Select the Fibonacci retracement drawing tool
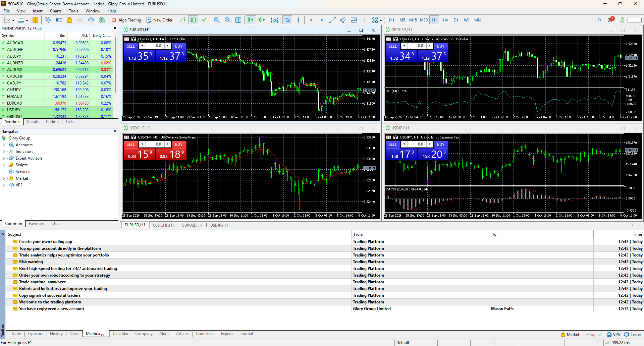Viewport: 644px width, 346px height. pyautogui.click(x=354, y=20)
